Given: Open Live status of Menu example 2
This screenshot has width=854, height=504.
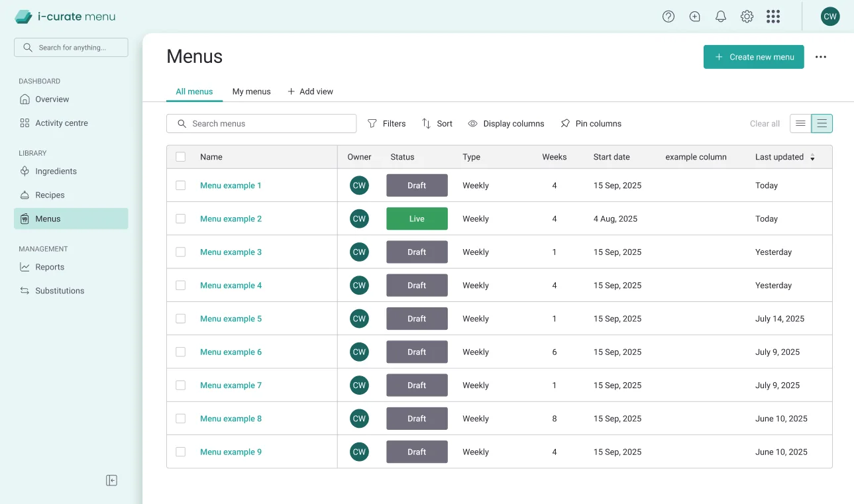Looking at the screenshot, I should 417,219.
